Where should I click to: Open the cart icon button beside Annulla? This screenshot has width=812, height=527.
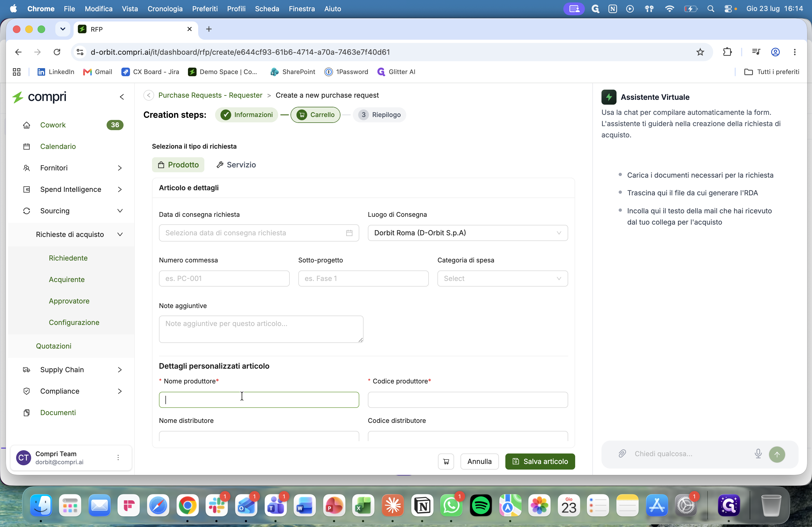pos(446,462)
